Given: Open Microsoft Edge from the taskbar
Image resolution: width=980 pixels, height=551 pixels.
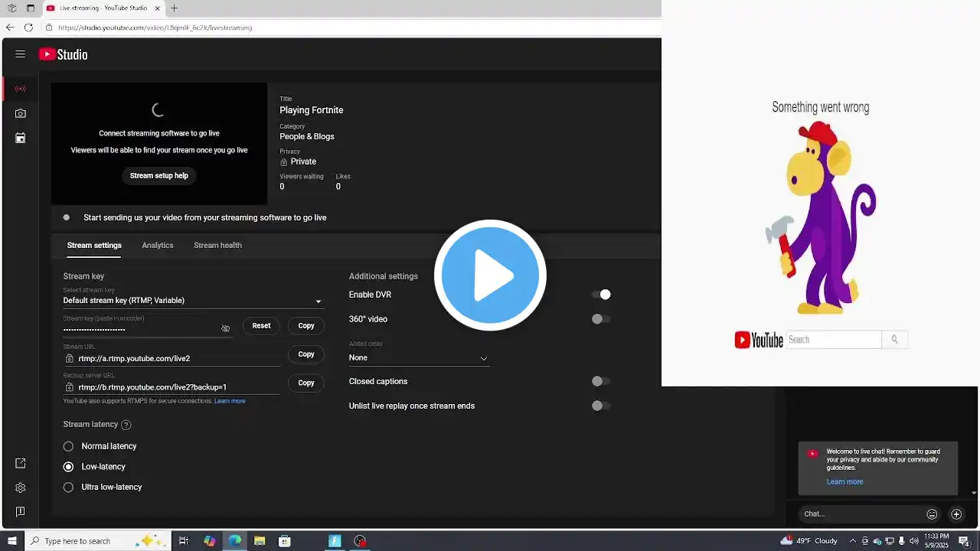Looking at the screenshot, I should 234,541.
